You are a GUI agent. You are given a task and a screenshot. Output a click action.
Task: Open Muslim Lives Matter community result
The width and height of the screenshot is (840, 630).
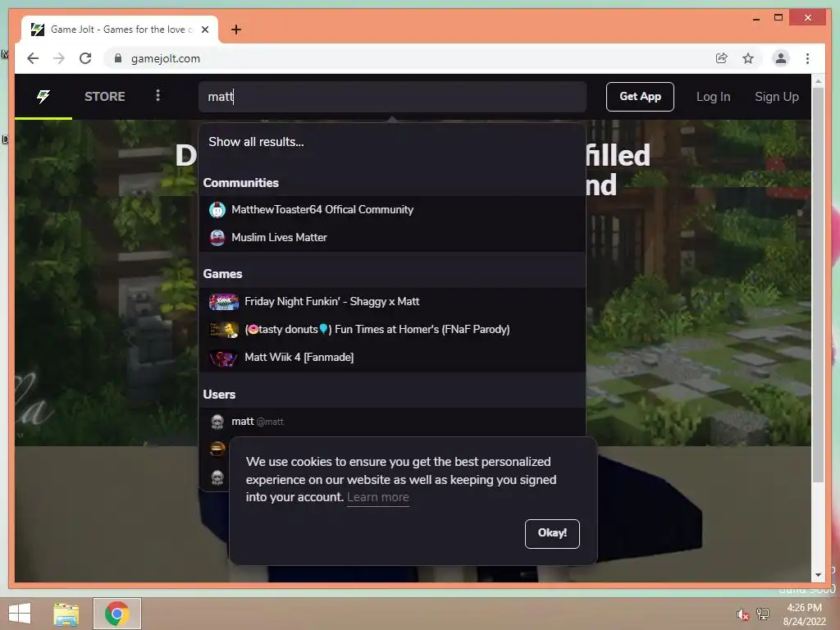[392, 237]
